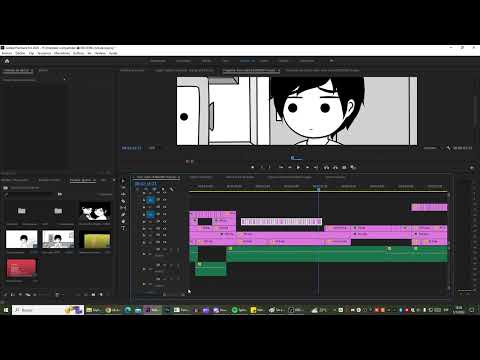Open the program monitor Button Editor plus icon
The image size is (480, 360).
(472, 168)
